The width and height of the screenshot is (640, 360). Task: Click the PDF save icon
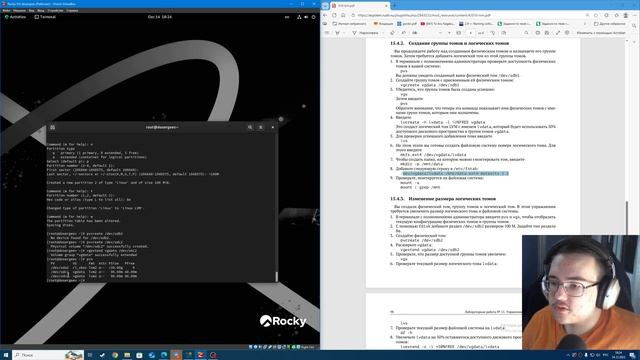click(x=547, y=33)
